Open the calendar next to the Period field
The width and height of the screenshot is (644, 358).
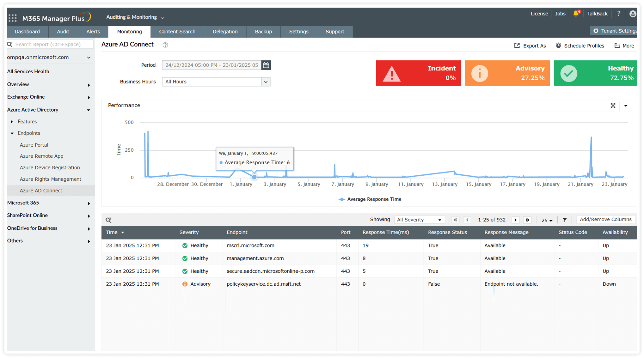click(266, 65)
